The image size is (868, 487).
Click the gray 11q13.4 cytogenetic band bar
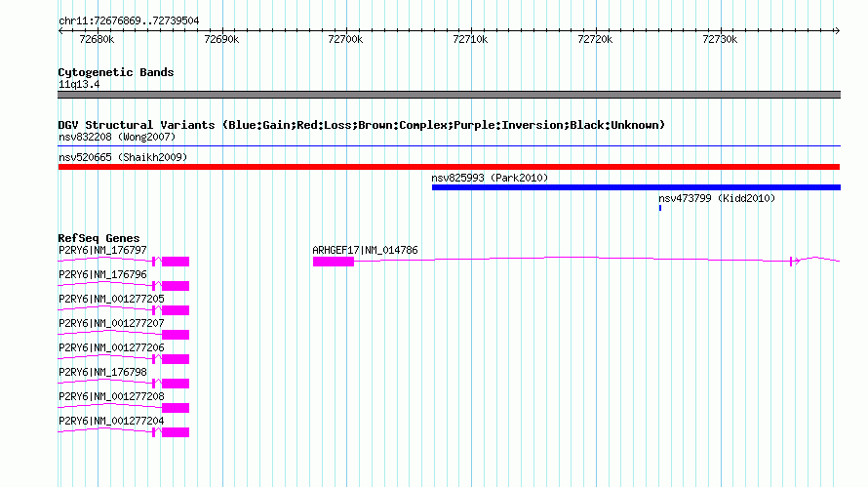point(449,95)
